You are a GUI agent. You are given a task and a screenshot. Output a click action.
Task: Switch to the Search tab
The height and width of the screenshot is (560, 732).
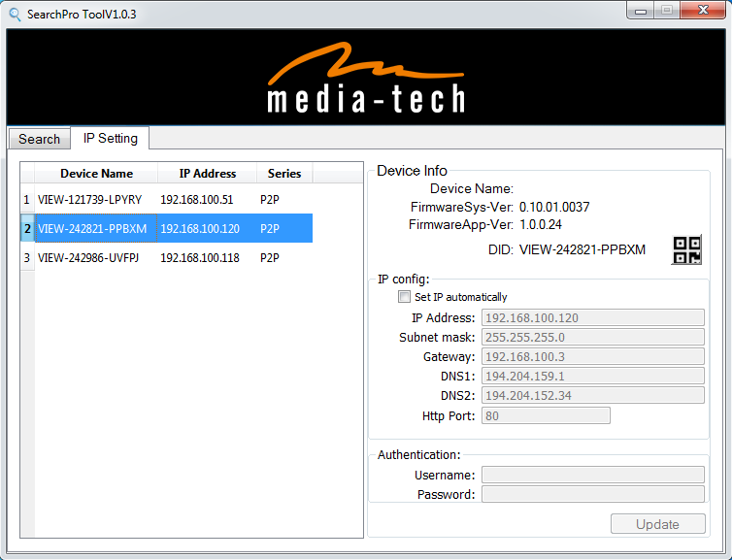39,139
